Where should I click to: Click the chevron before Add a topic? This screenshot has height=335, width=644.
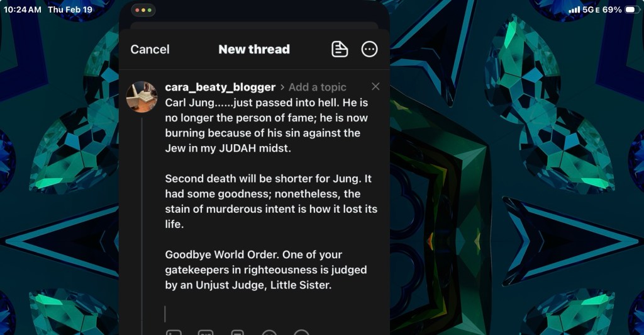tap(282, 87)
